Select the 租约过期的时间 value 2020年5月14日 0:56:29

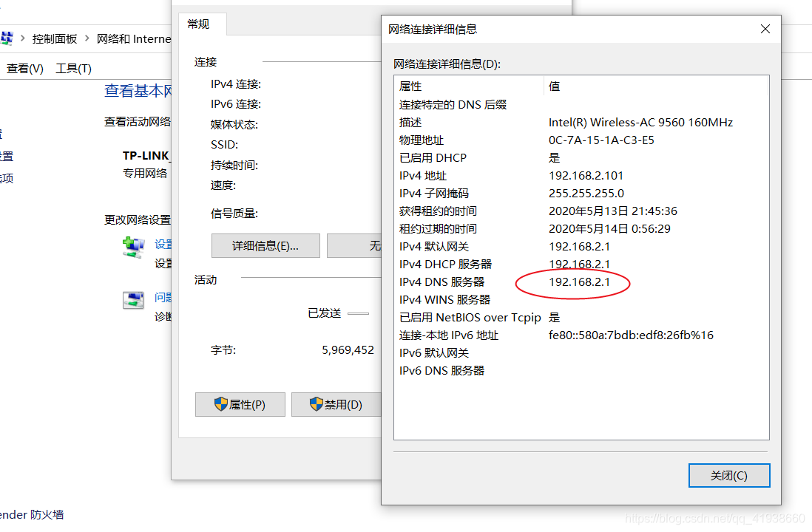pos(609,229)
